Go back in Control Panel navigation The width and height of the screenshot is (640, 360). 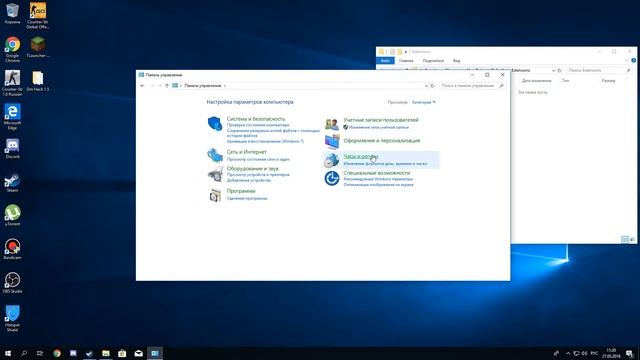[142, 86]
